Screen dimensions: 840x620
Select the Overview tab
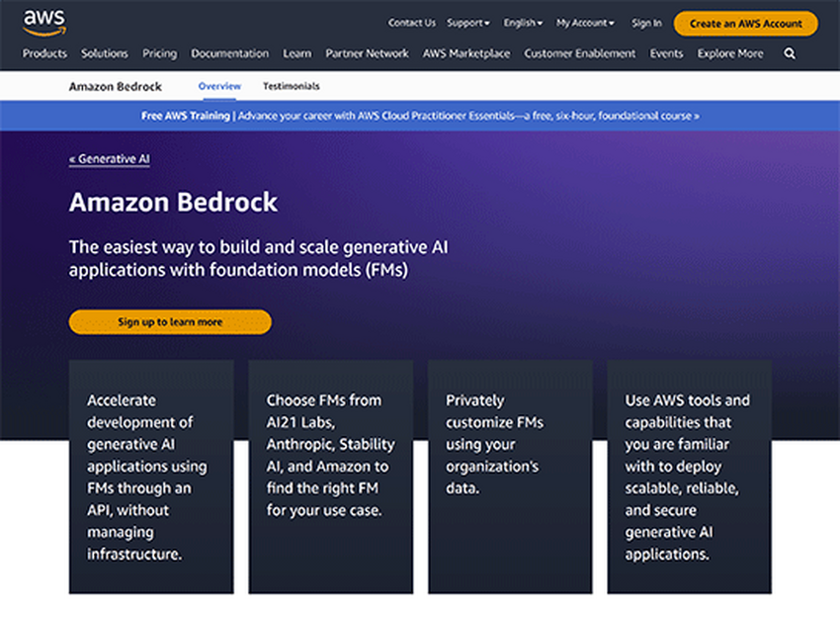click(219, 87)
